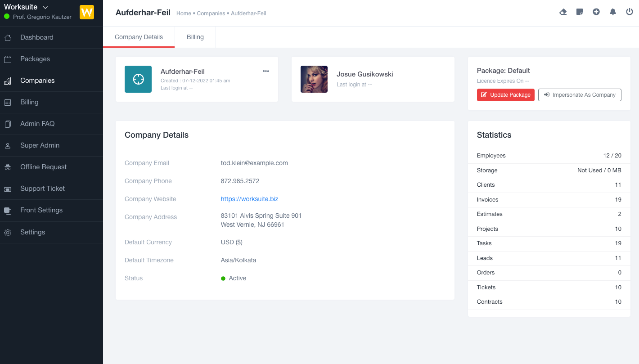Click the Update Package button
The image size is (639, 364).
pos(505,95)
